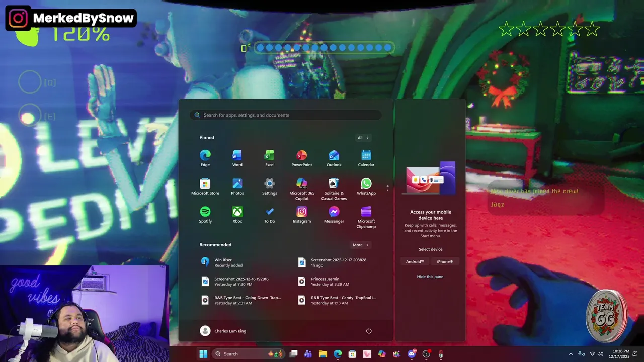Click the pinned apps page indicator dots
This screenshot has width=644, height=362.
click(x=387, y=188)
